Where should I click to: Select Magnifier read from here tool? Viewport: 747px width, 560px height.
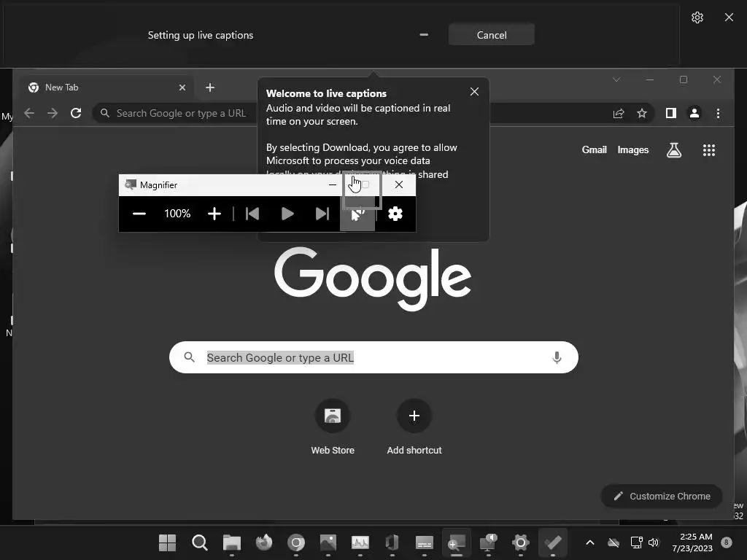click(x=357, y=214)
